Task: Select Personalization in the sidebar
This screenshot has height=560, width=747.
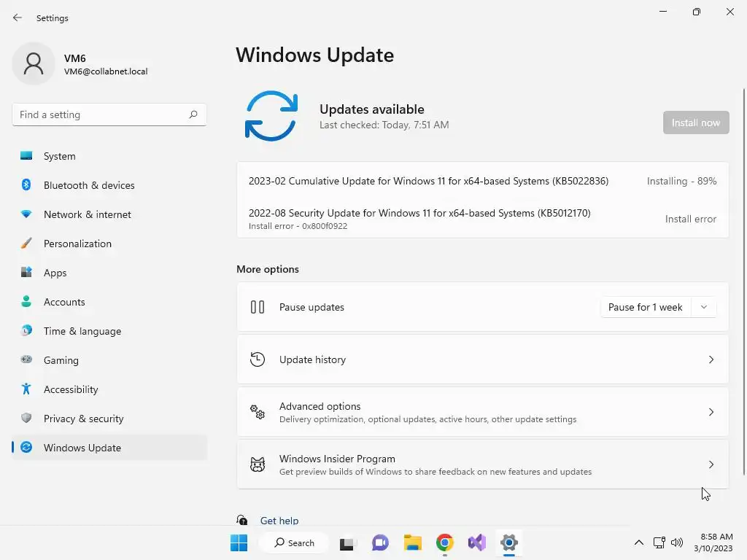Action: [109, 244]
